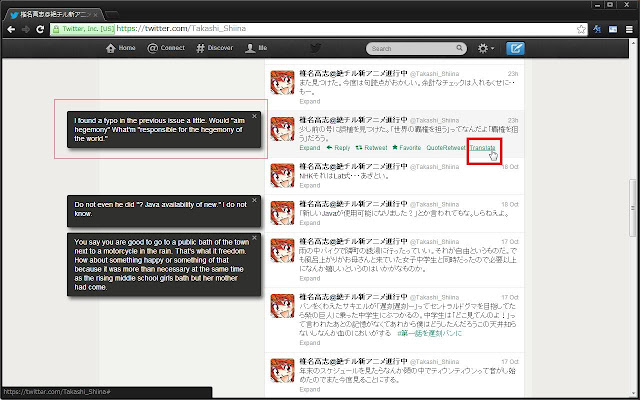Expand the hovered tweet with action links
Image resolution: width=640 pixels, height=400 pixels.
point(310,148)
